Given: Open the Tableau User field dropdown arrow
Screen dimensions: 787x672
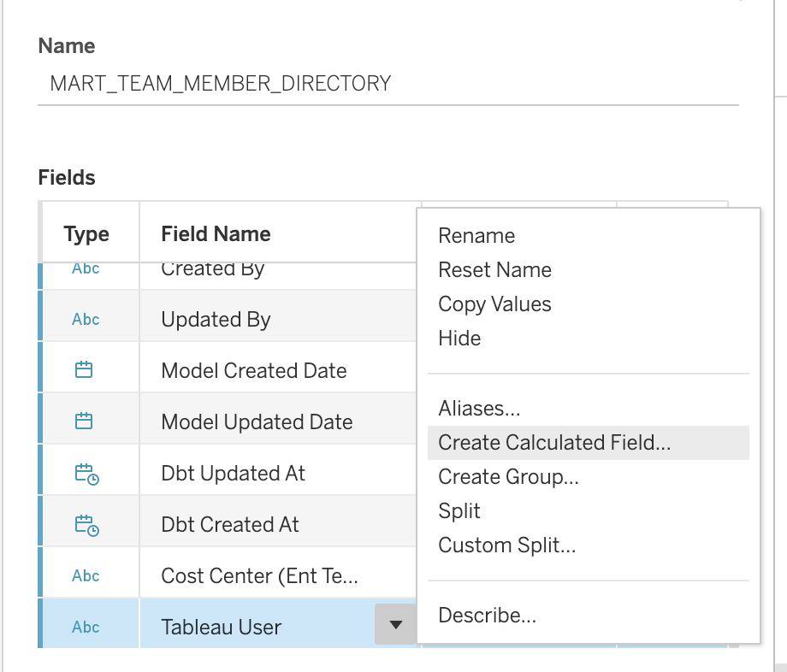Looking at the screenshot, I should coord(395,626).
